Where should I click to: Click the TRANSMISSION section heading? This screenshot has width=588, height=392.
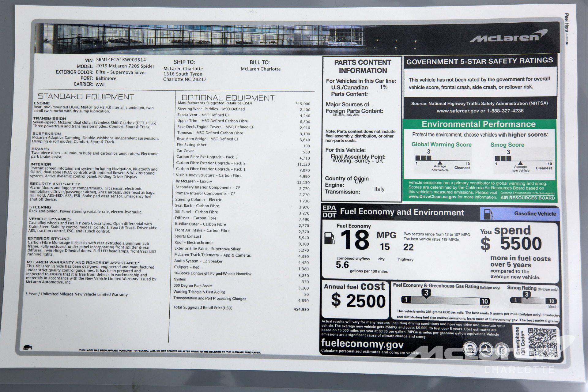50,119
